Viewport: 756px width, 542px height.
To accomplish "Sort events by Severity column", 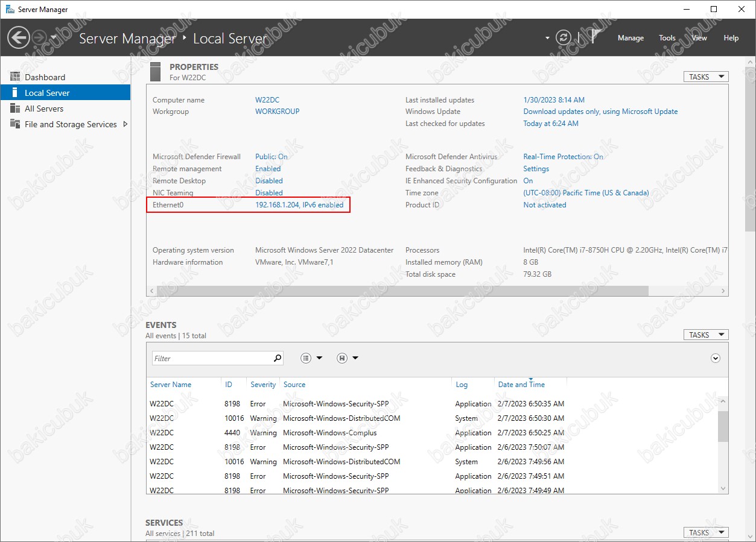I will tap(263, 385).
